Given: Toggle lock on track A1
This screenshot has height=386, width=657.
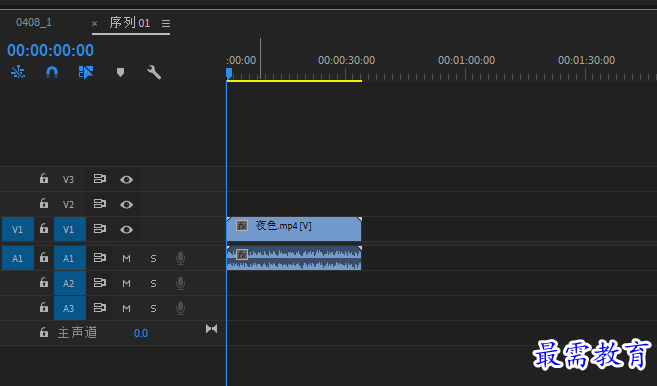Looking at the screenshot, I should coord(44,257).
